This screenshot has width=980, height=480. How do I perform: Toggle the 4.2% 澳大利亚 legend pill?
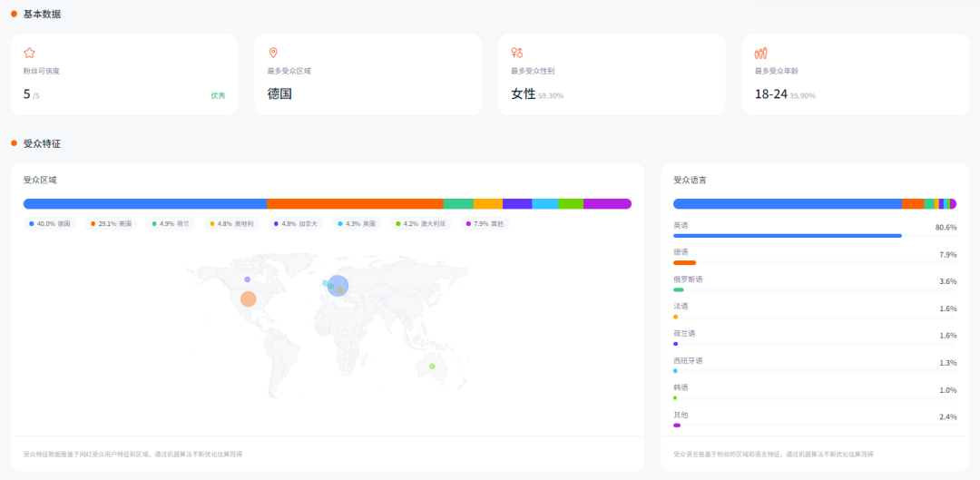click(x=421, y=224)
